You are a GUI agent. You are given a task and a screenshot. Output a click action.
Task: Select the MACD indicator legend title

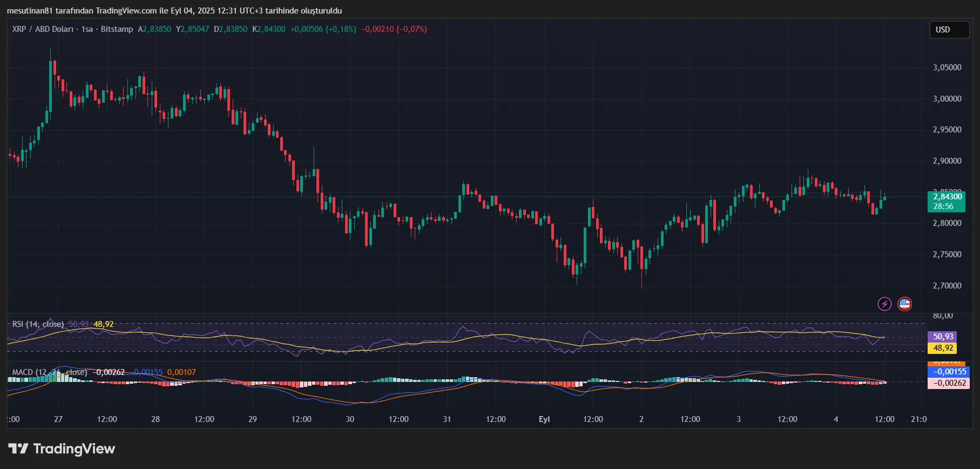pyautogui.click(x=50, y=372)
